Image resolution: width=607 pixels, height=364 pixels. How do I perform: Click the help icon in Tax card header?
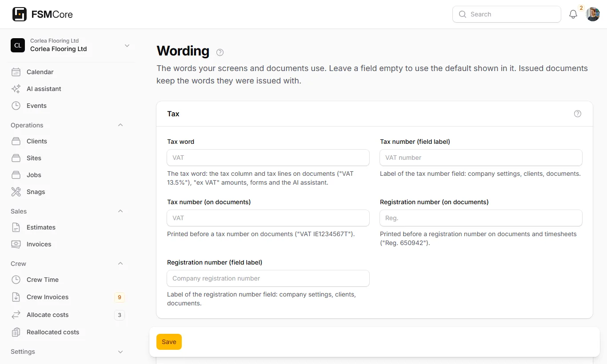click(578, 114)
